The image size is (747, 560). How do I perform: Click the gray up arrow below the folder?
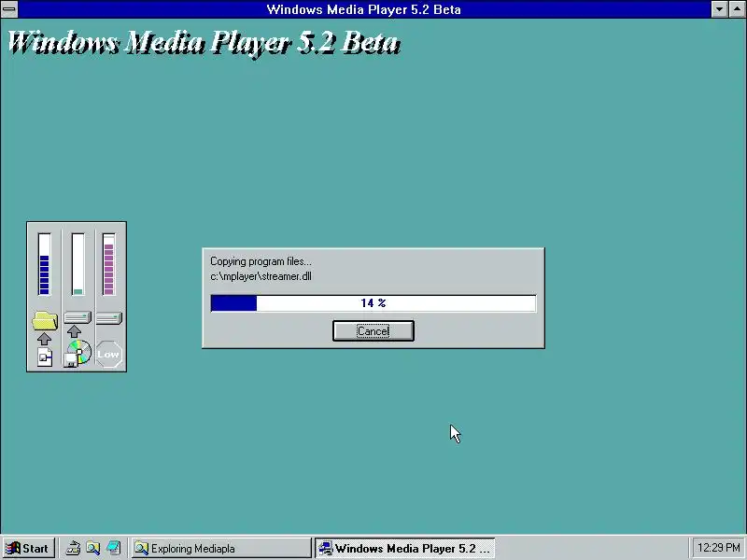[44, 339]
